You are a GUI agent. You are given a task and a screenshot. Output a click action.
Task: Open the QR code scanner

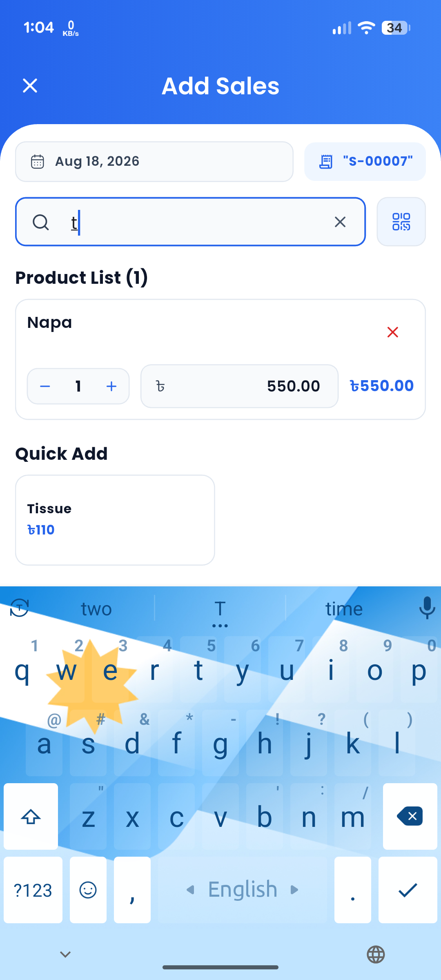pos(401,222)
